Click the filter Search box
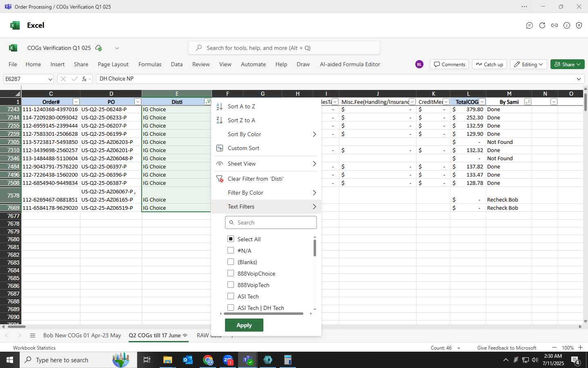The width and height of the screenshot is (588, 368). point(271,222)
